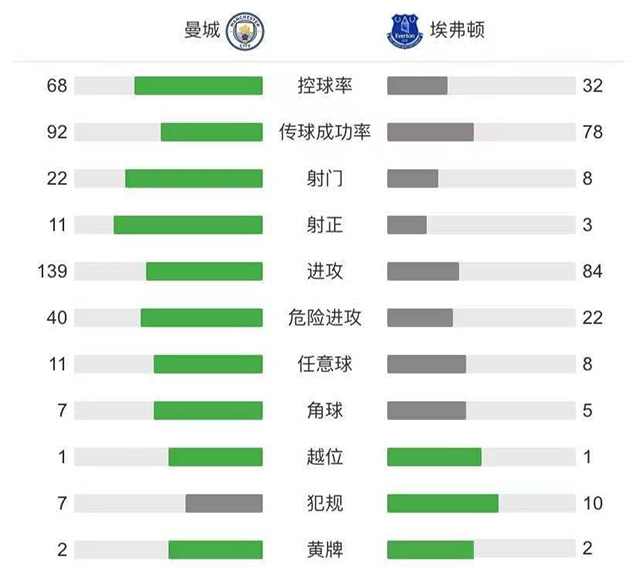Click the 角球 corners label
Screen dimensions: 640x567
[x=325, y=410]
